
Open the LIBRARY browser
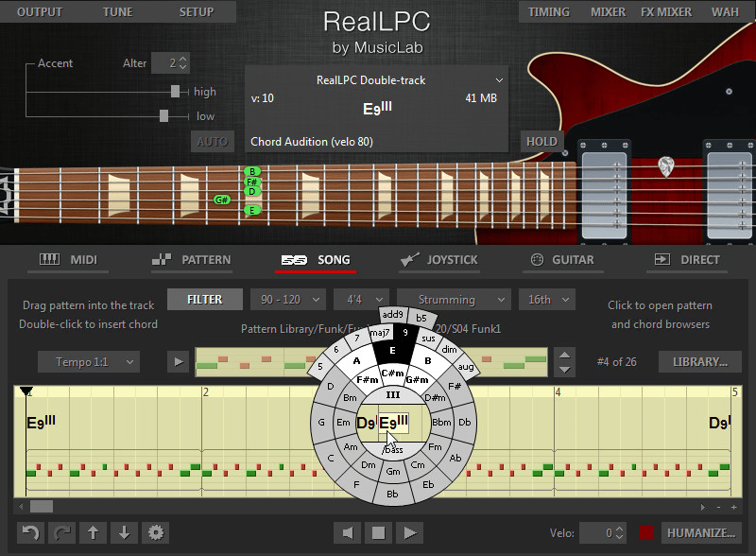click(699, 361)
